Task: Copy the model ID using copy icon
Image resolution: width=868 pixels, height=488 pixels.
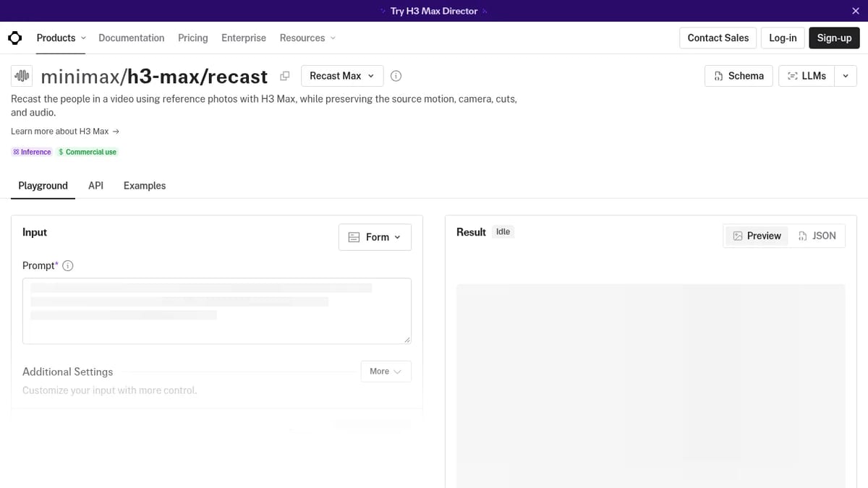Action: 285,76
